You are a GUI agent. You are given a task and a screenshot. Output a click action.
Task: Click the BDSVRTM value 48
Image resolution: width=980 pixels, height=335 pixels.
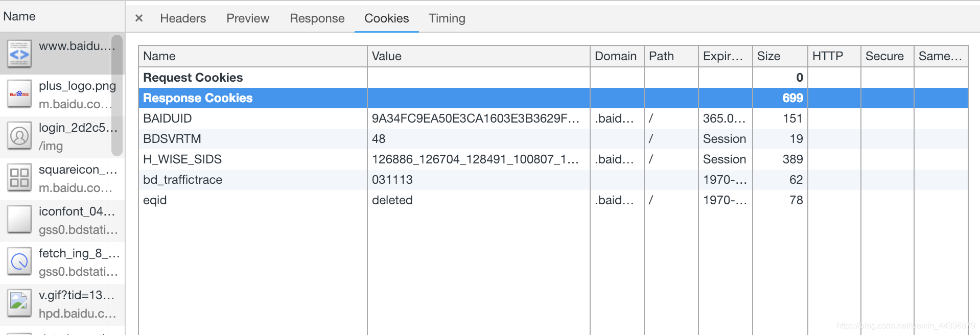[379, 139]
